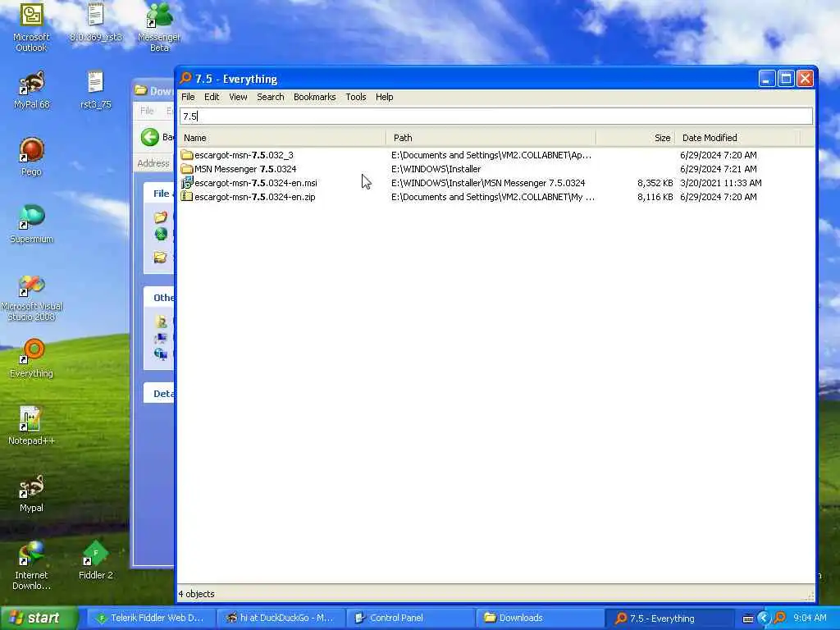840x630 pixels.
Task: Click zip icon of escargot-msn-7.5.0324-en.zip
Action: coord(186,197)
